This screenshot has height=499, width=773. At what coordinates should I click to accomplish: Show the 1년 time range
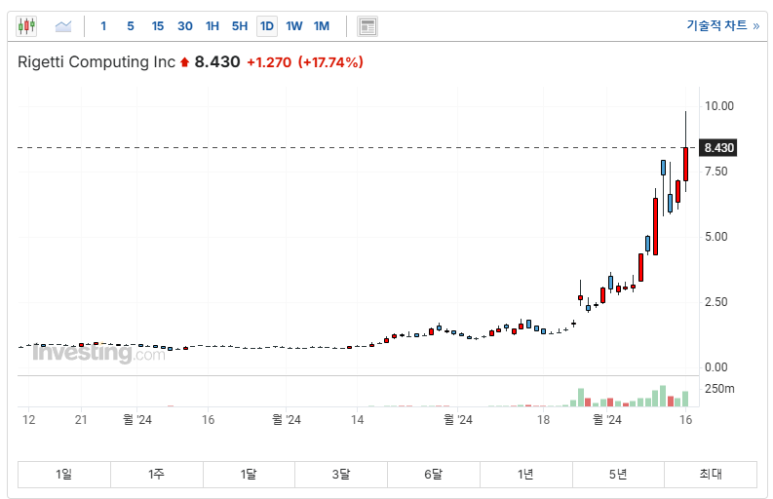click(526, 474)
